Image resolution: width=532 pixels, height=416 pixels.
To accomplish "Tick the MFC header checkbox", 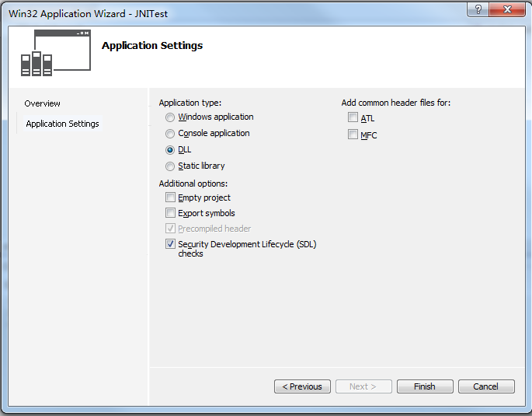I will pyautogui.click(x=353, y=135).
